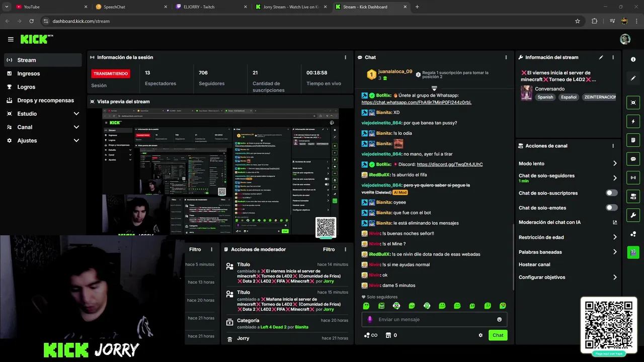Click Hostear canal action

pyautogui.click(x=534, y=264)
